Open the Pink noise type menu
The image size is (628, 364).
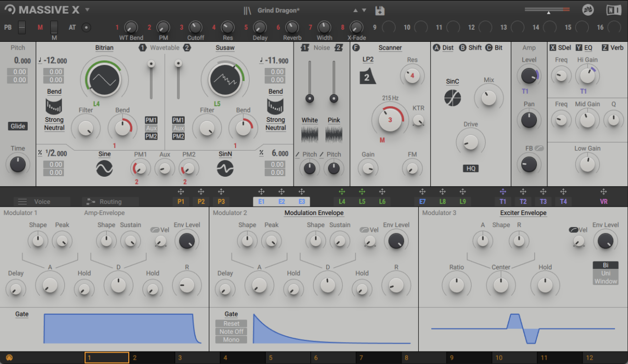(x=334, y=120)
